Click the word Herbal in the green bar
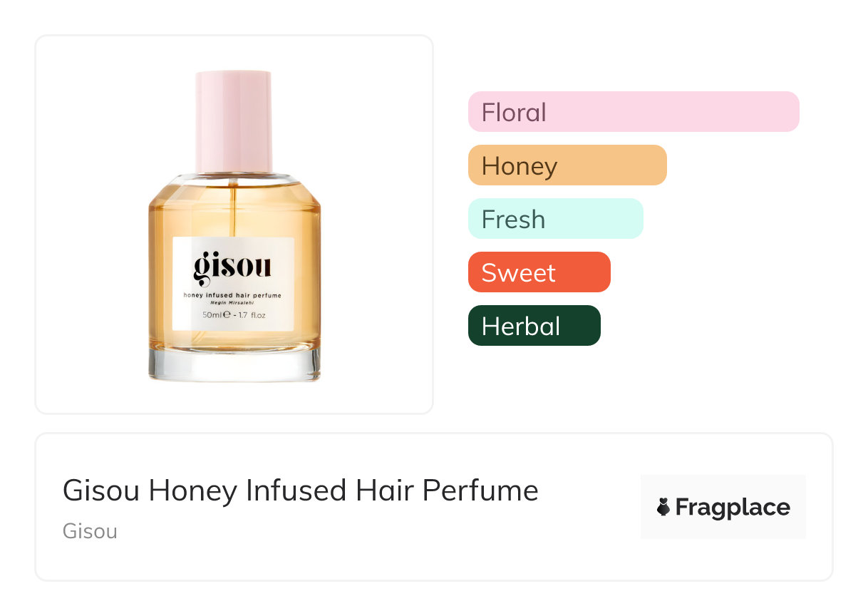 [520, 326]
